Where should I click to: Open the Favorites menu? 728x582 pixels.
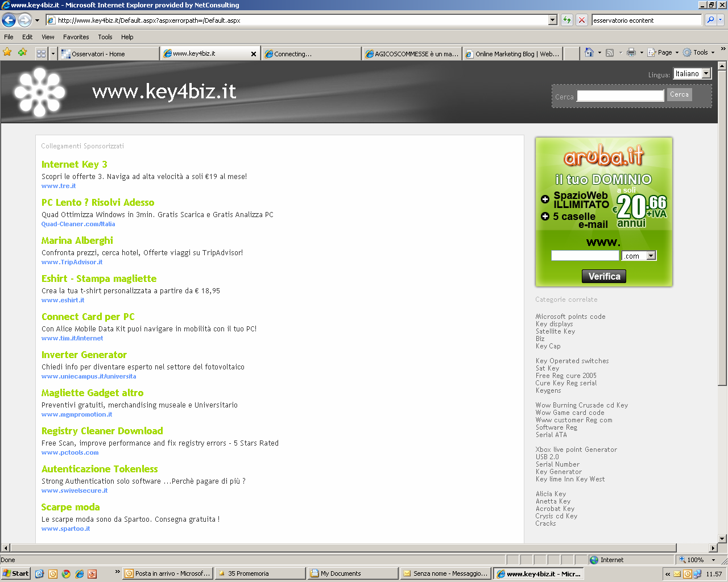coord(76,37)
